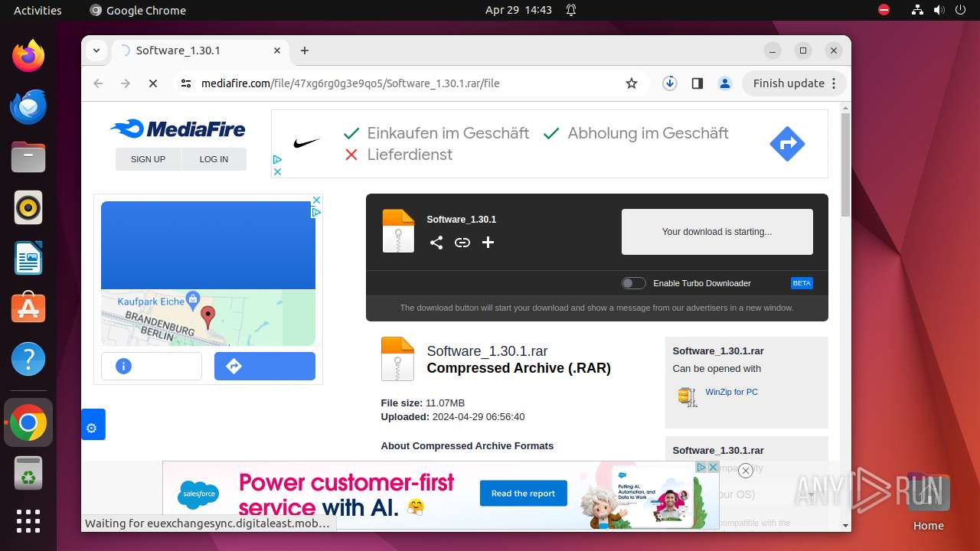Toggle Enable Turbo Downloader switch
The width and height of the screenshot is (980, 551).
tap(633, 283)
